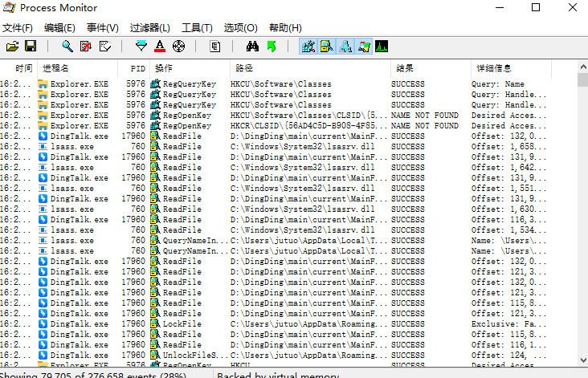Open the 事件(V) menu
Image resolution: width=588 pixels, height=378 pixels.
coord(102,28)
